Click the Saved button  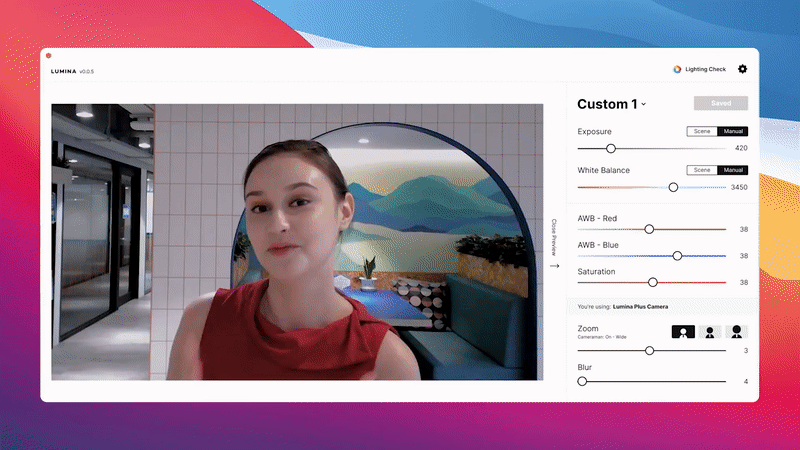[721, 103]
